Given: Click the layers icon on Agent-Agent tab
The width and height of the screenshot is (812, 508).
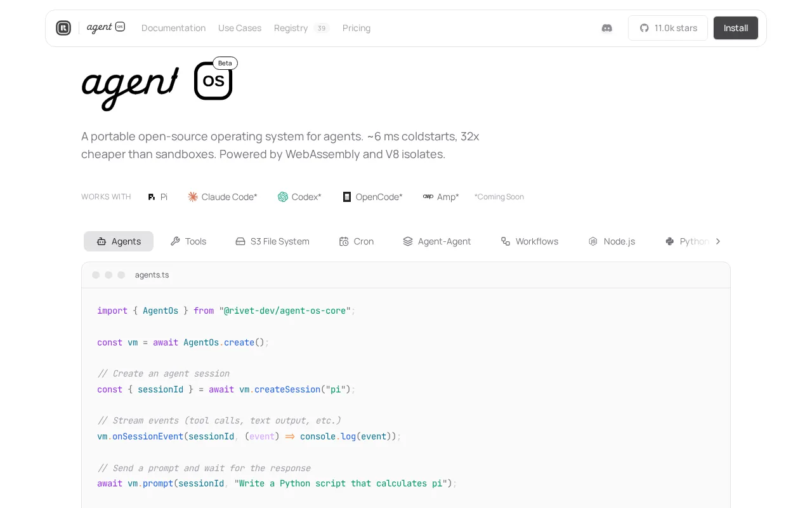Looking at the screenshot, I should click(408, 241).
